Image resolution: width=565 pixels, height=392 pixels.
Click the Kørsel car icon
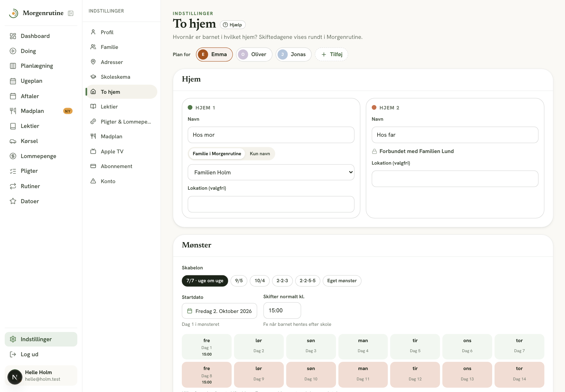tap(13, 141)
